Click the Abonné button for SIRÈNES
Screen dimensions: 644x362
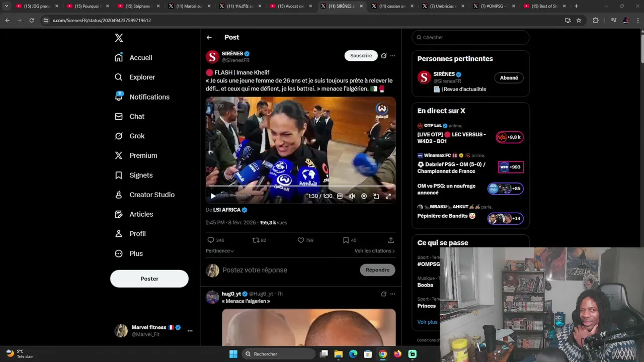(x=509, y=78)
